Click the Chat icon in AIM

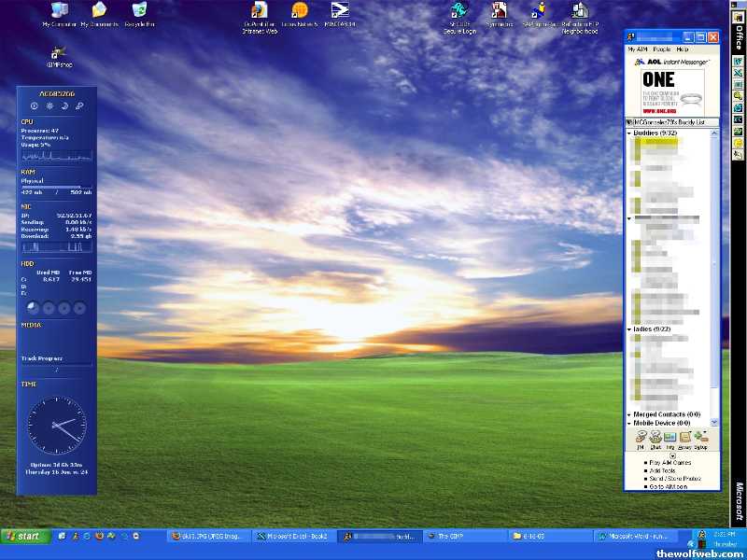click(655, 437)
